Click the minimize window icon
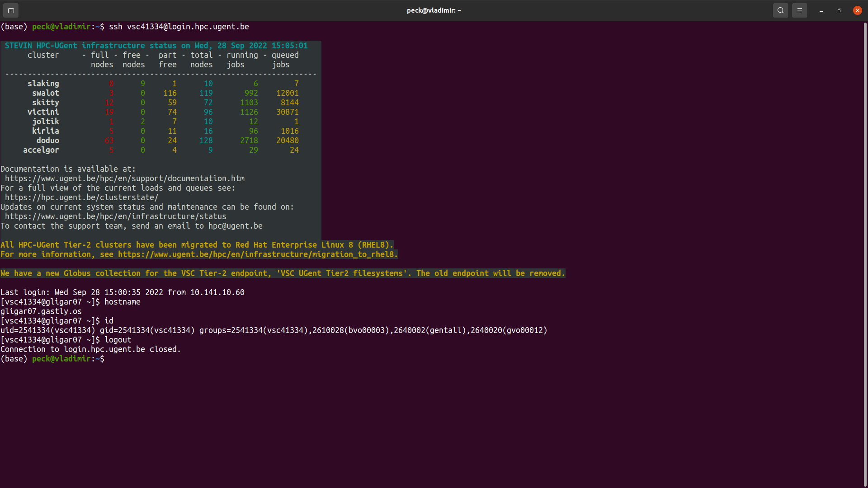868x488 pixels. coord(821,10)
